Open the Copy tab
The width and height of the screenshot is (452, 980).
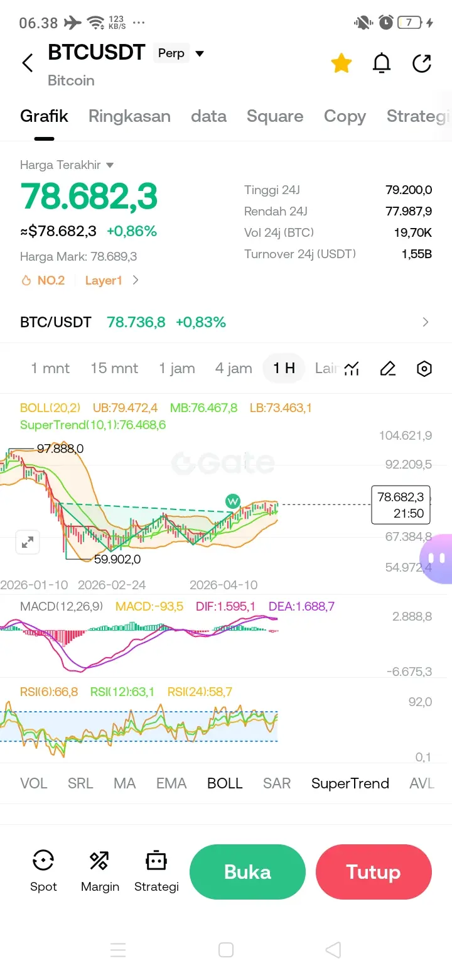(x=345, y=116)
